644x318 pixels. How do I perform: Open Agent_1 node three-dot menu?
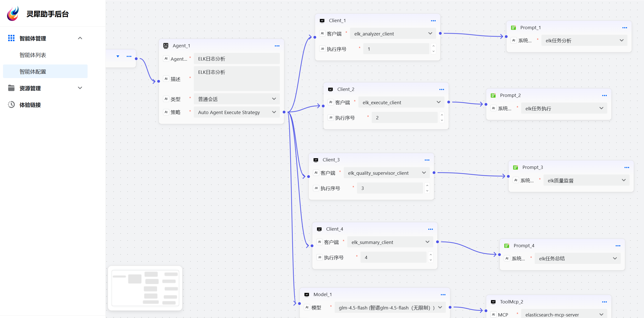point(277,46)
